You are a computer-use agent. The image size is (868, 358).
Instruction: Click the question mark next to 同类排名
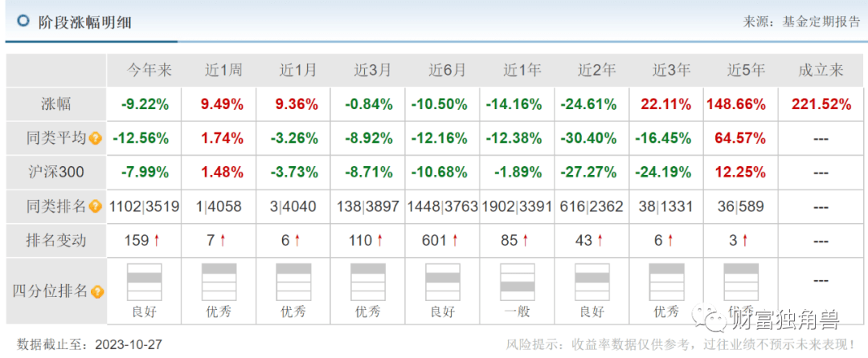(96, 206)
